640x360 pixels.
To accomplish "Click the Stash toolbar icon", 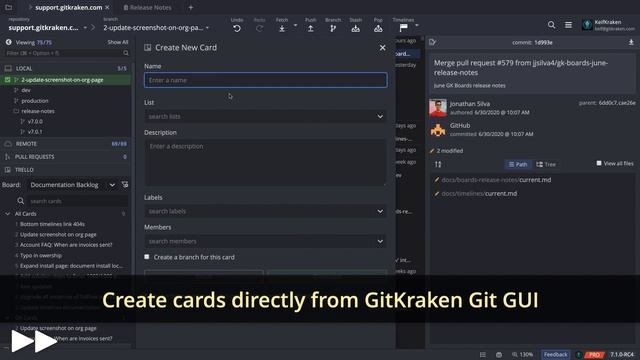I will [x=356, y=28].
